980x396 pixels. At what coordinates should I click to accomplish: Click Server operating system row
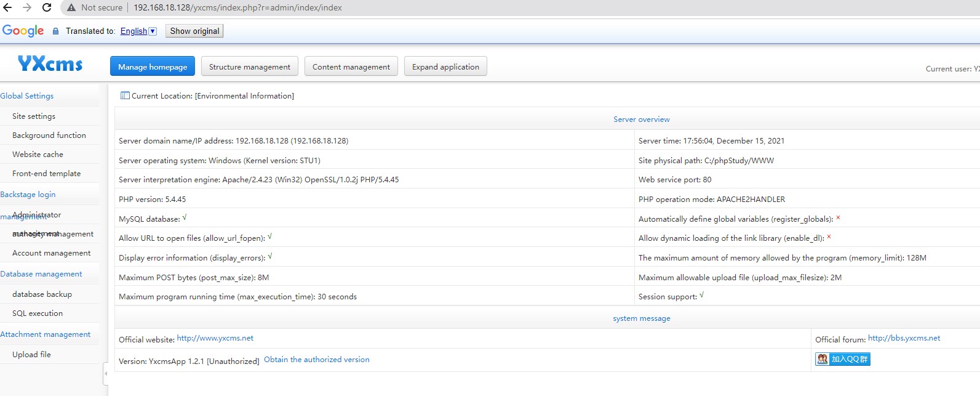[x=374, y=160]
